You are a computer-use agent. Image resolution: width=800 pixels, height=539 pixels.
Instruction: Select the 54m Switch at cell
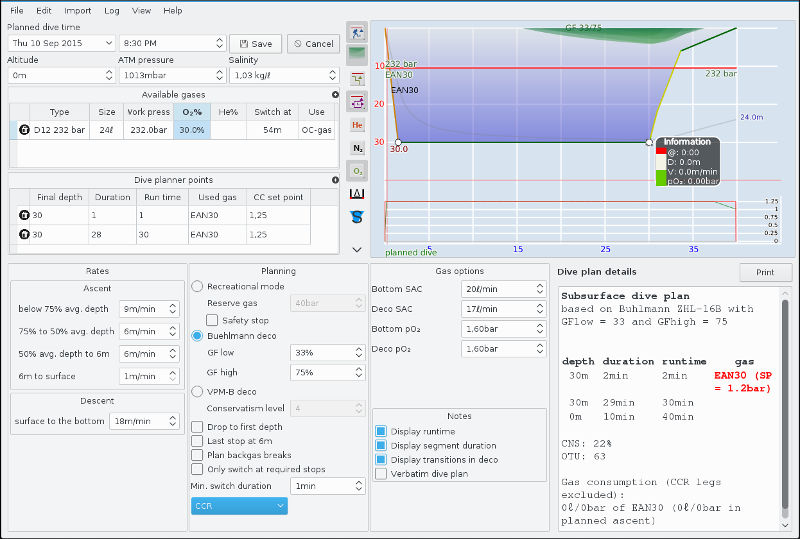click(x=272, y=130)
